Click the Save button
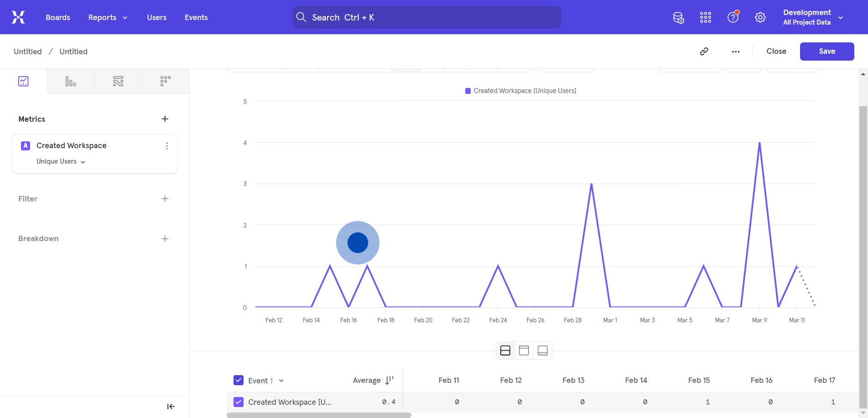This screenshot has width=868, height=418. pyautogui.click(x=826, y=52)
